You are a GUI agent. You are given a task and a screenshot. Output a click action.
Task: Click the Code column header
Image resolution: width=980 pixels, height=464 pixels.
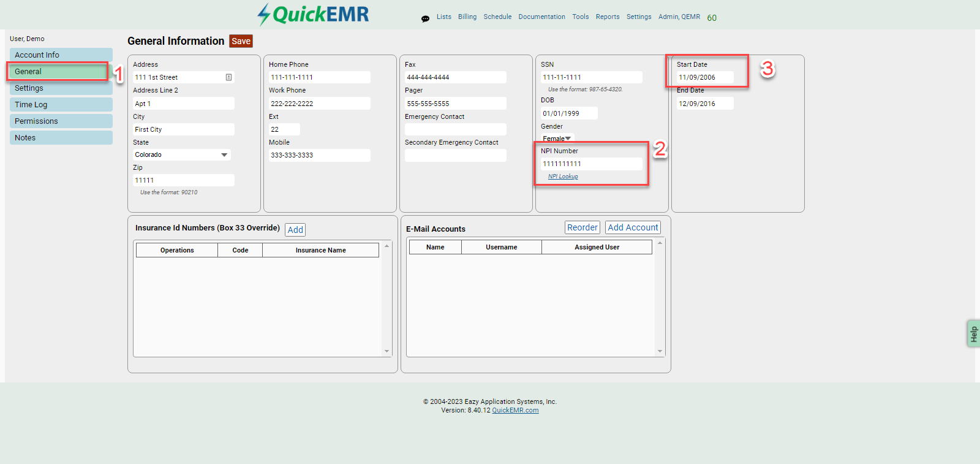point(240,250)
